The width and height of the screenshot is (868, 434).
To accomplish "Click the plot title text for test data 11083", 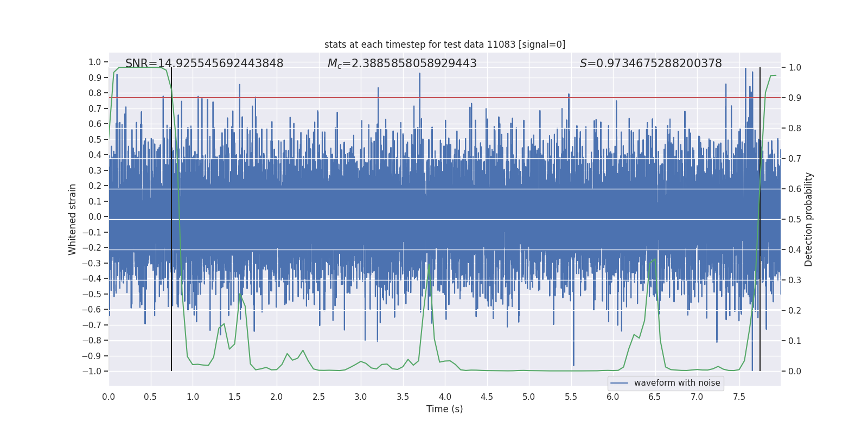I will 445,44.
